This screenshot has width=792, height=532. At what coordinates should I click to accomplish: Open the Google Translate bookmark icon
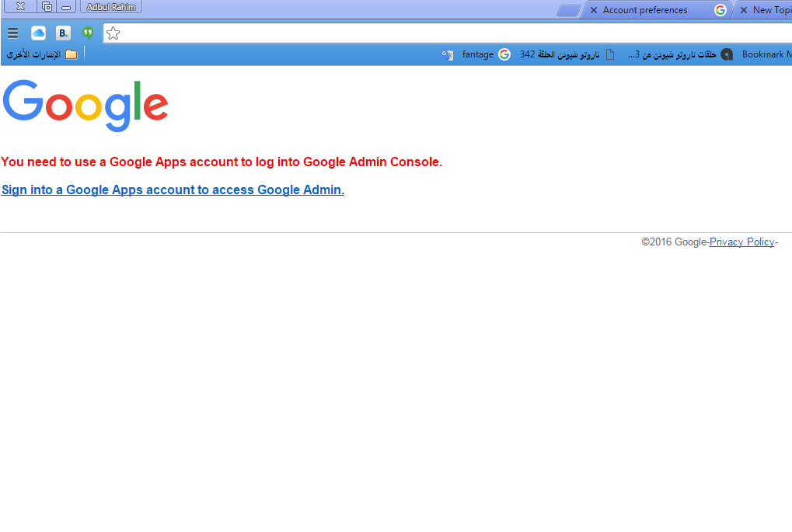[447, 54]
